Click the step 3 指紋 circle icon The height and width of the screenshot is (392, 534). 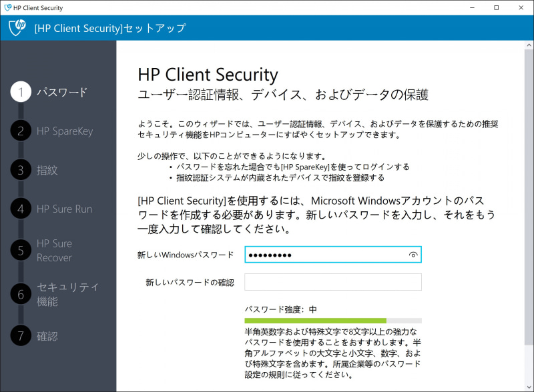click(x=20, y=171)
